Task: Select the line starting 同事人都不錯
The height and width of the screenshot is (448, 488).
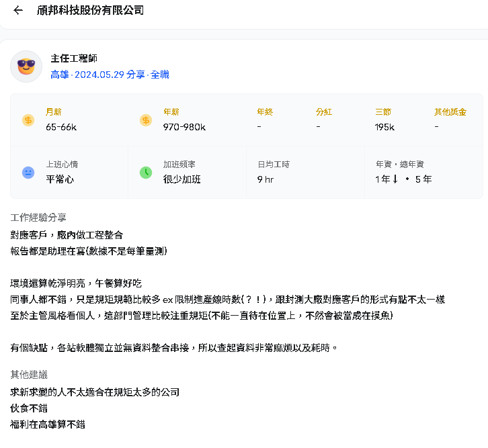Action: (228, 300)
